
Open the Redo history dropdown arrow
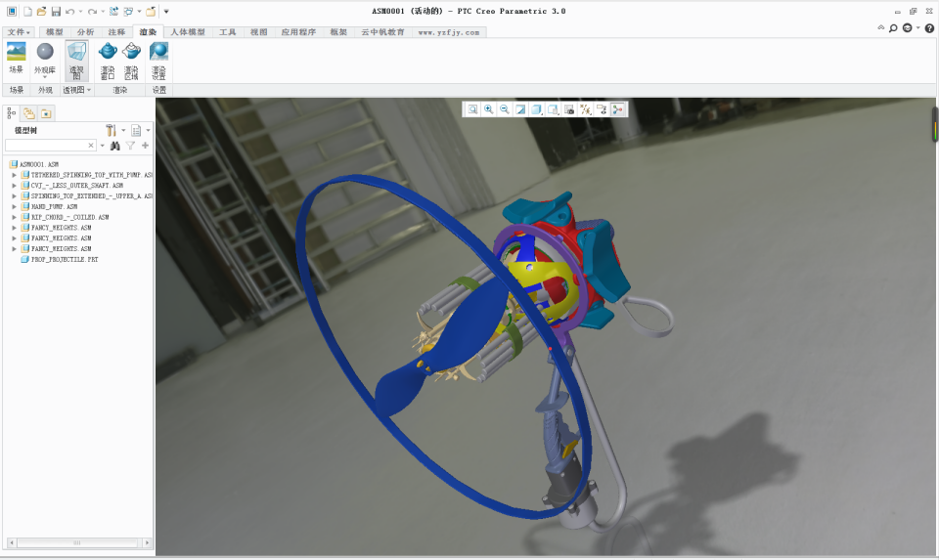pos(103,12)
